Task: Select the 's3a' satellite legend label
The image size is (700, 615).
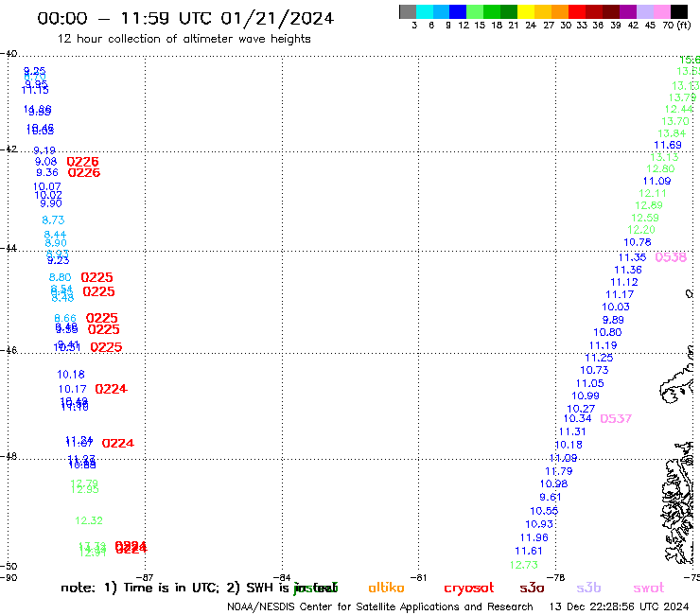Action: pyautogui.click(x=532, y=589)
